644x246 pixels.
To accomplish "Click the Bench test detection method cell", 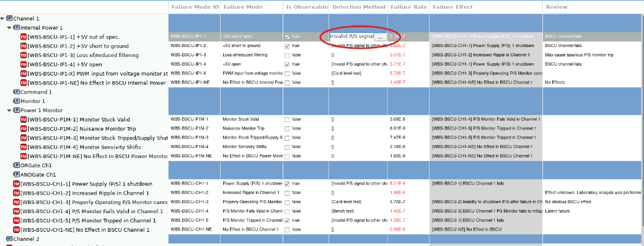I will 358,211.
